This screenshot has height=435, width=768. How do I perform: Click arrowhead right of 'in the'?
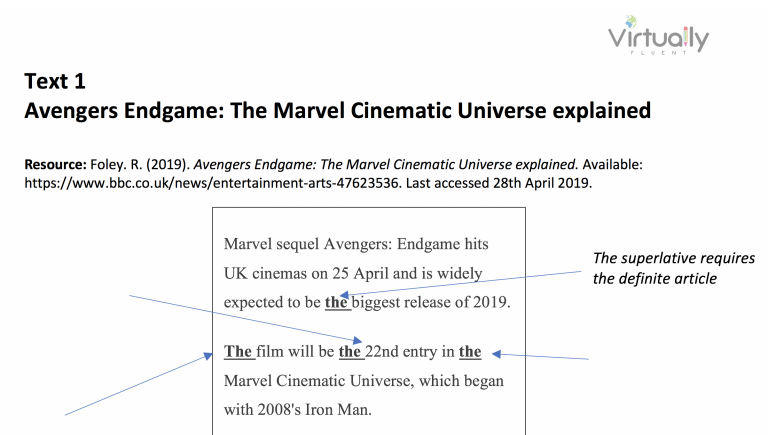(x=497, y=354)
